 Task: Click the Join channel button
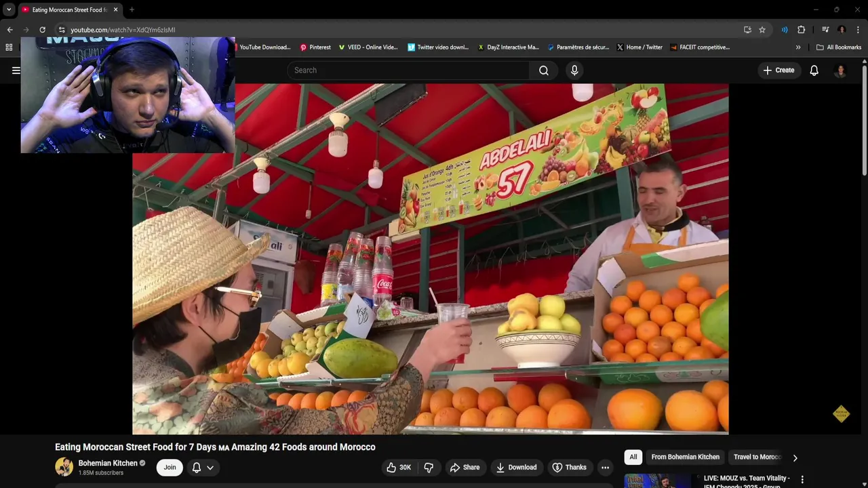[170, 468]
